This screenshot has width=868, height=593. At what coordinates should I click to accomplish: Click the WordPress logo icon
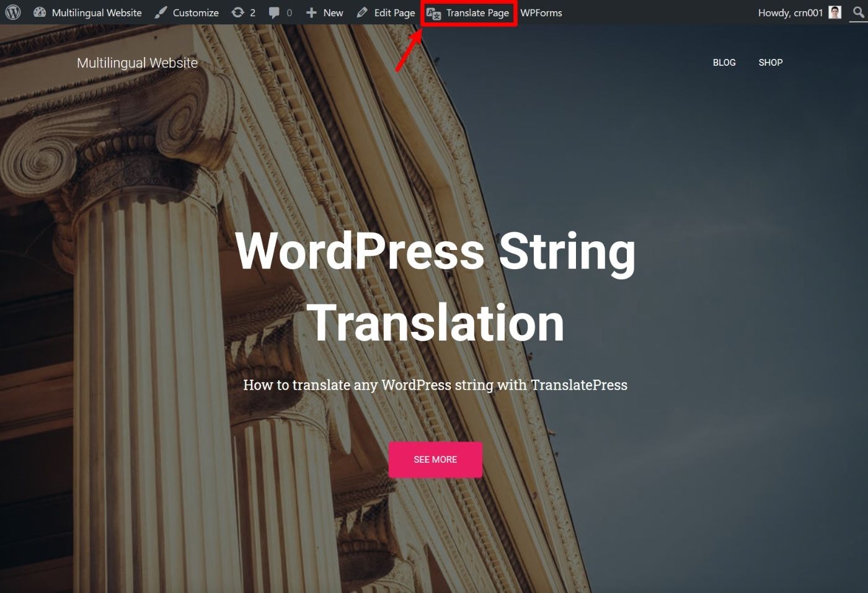point(13,12)
